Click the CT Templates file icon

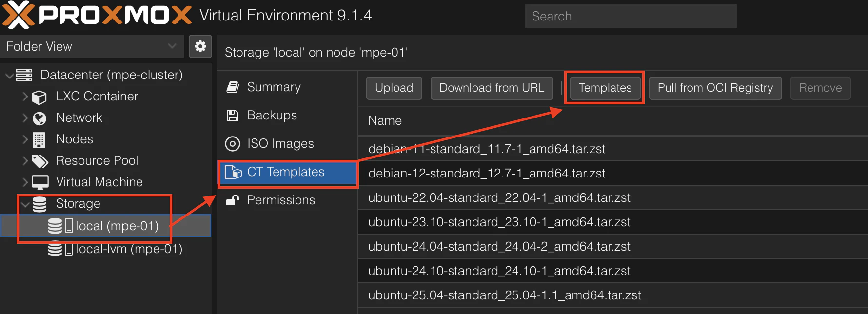(234, 172)
